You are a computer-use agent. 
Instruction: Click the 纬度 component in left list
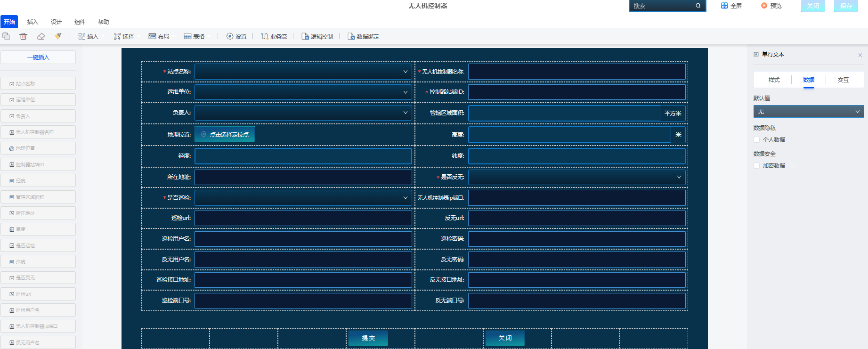point(38,261)
